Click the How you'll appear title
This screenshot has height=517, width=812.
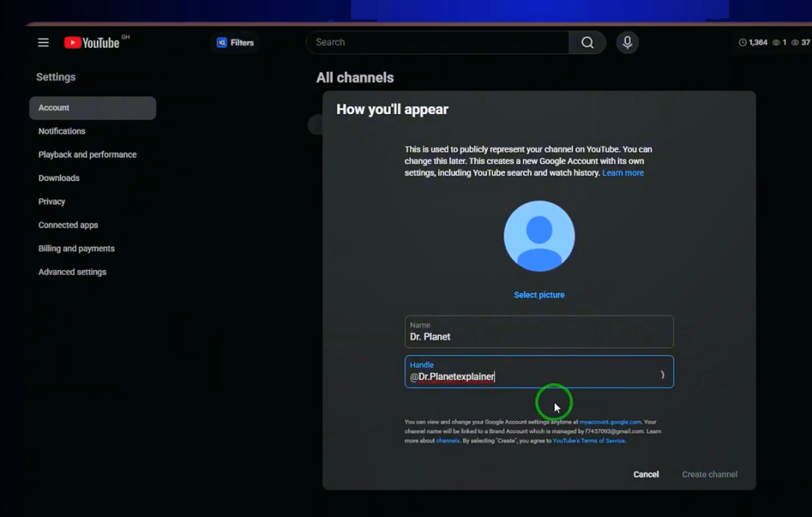coord(392,109)
